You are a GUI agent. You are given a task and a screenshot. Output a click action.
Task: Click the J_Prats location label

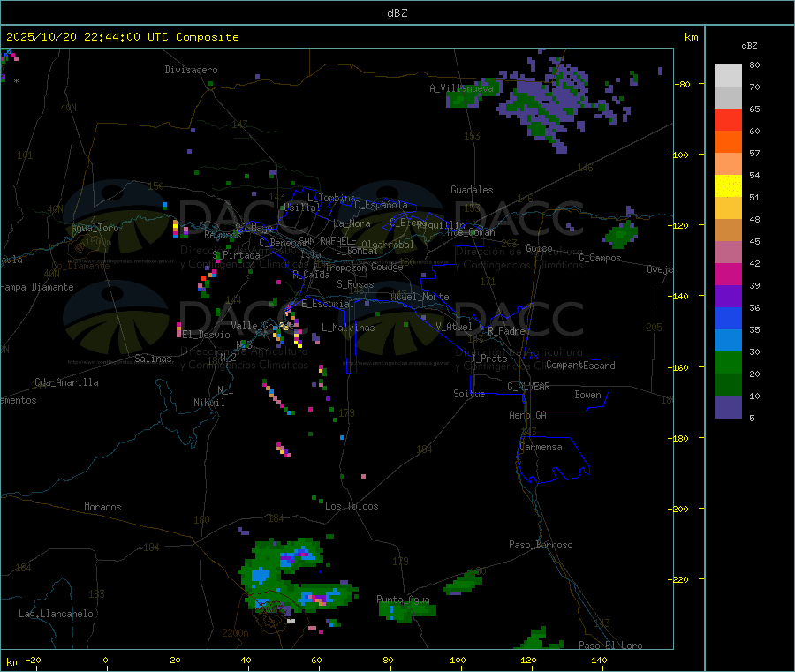pos(488,359)
